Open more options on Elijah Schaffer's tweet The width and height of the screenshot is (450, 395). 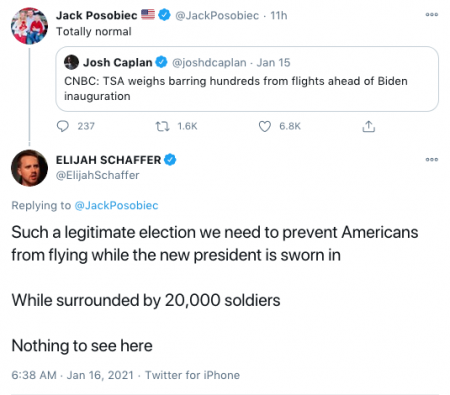[x=432, y=159]
